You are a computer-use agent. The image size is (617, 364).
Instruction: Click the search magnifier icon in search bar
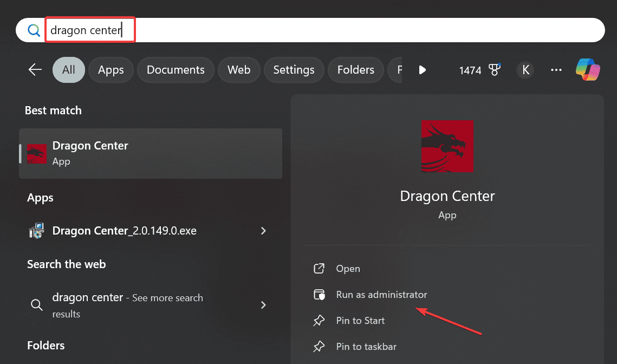coord(34,30)
